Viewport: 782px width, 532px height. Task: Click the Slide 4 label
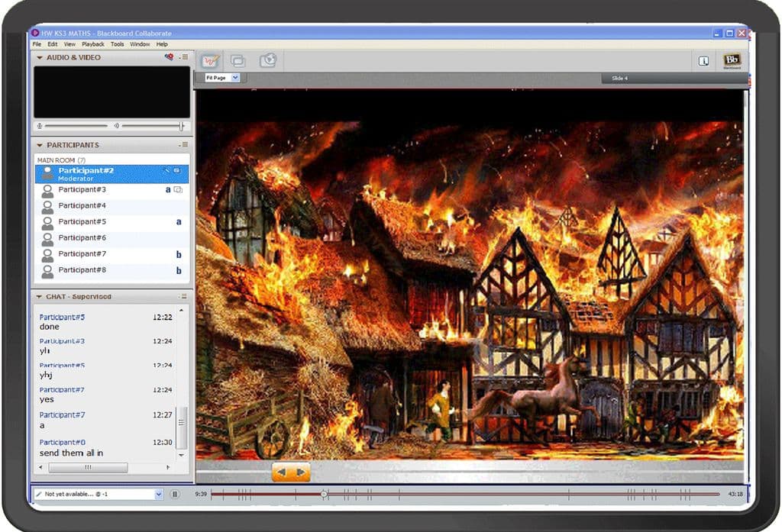pos(620,79)
